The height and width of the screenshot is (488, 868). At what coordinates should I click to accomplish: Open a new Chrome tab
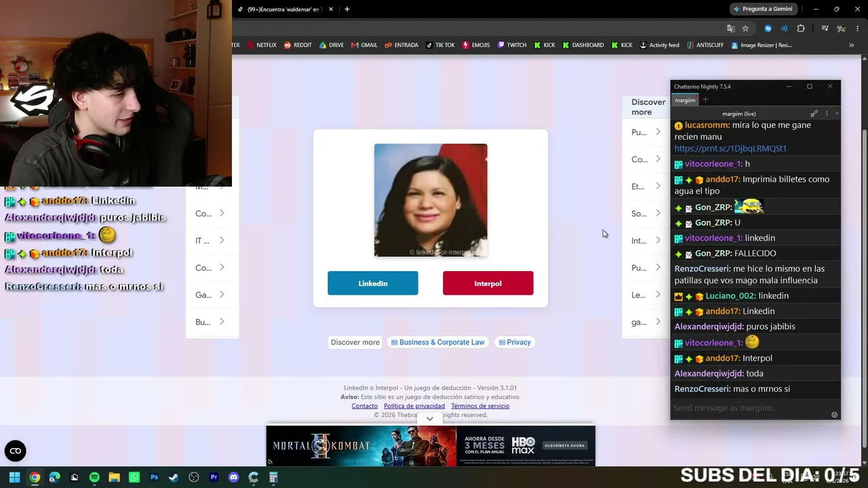[x=347, y=9]
